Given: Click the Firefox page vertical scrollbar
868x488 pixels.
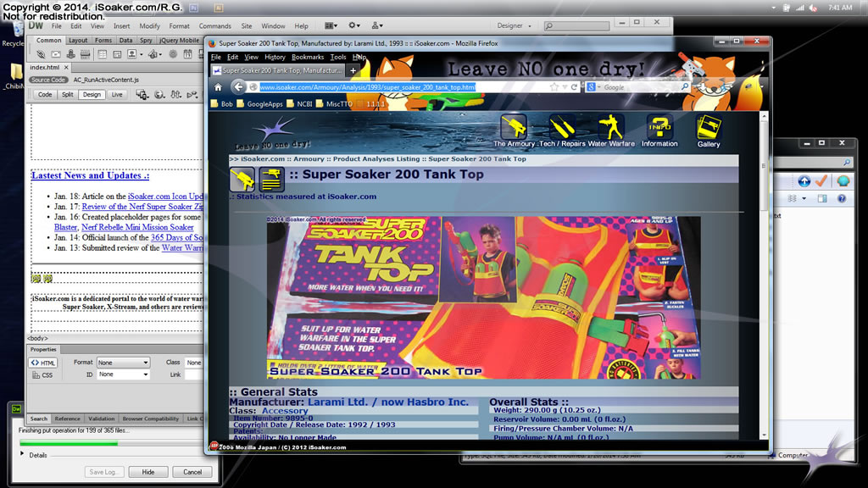Looking at the screenshot, I should click(x=764, y=275).
